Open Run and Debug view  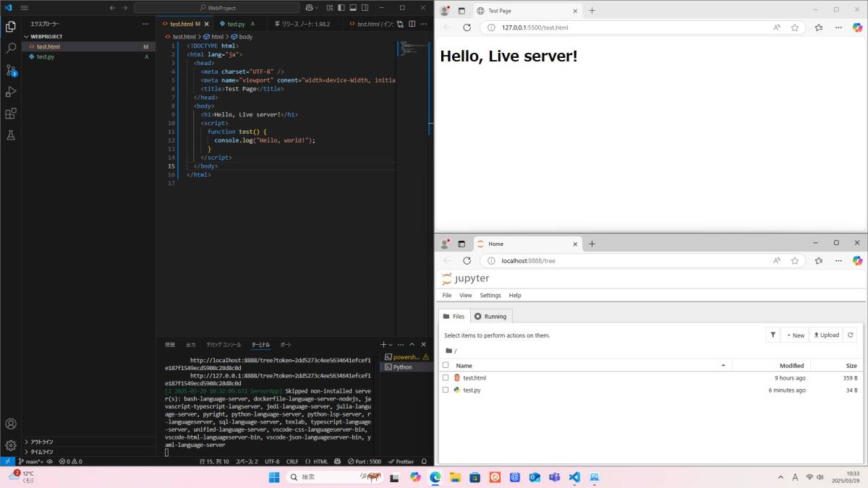coord(11,92)
